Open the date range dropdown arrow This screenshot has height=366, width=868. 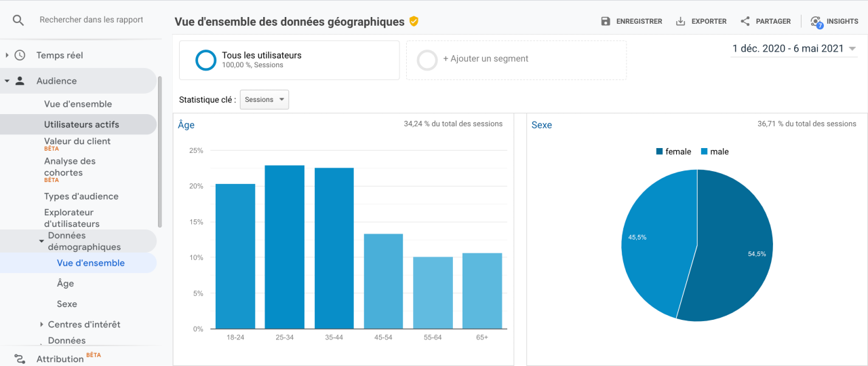pyautogui.click(x=852, y=49)
